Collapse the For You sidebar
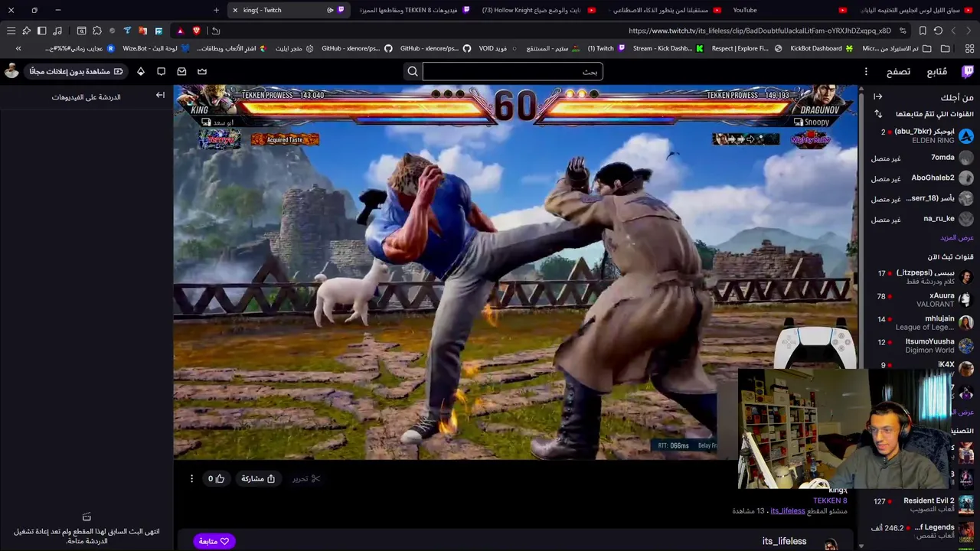The image size is (980, 551). click(x=877, y=97)
